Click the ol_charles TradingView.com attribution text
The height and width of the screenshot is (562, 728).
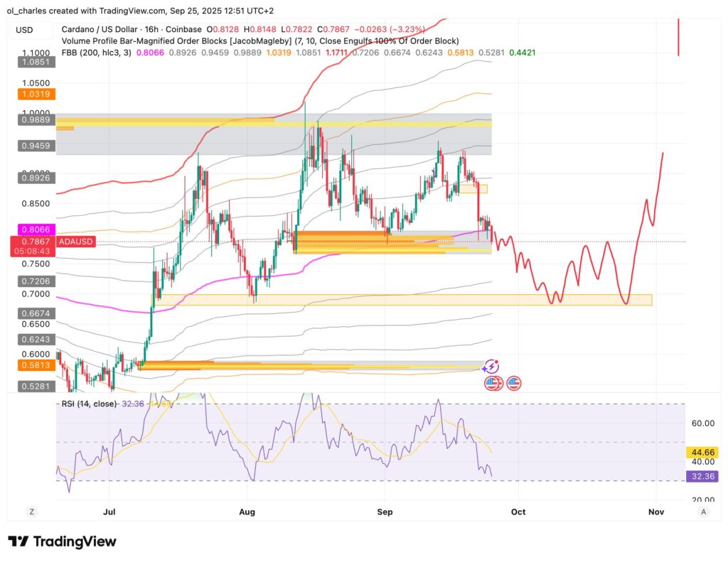coord(139,11)
